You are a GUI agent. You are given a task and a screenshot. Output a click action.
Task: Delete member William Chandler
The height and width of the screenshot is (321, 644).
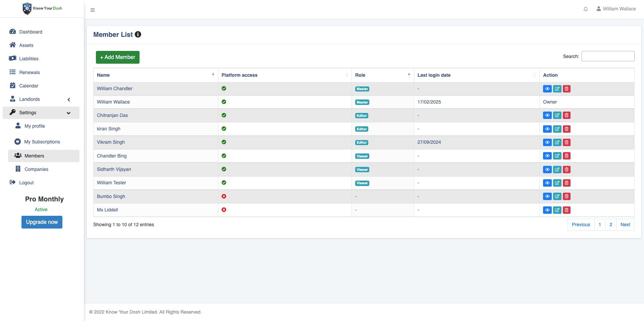click(567, 89)
